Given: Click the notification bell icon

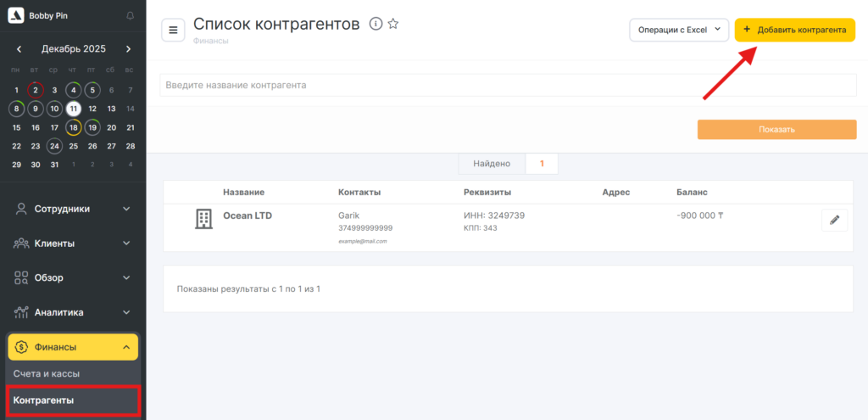Looking at the screenshot, I should click(130, 15).
